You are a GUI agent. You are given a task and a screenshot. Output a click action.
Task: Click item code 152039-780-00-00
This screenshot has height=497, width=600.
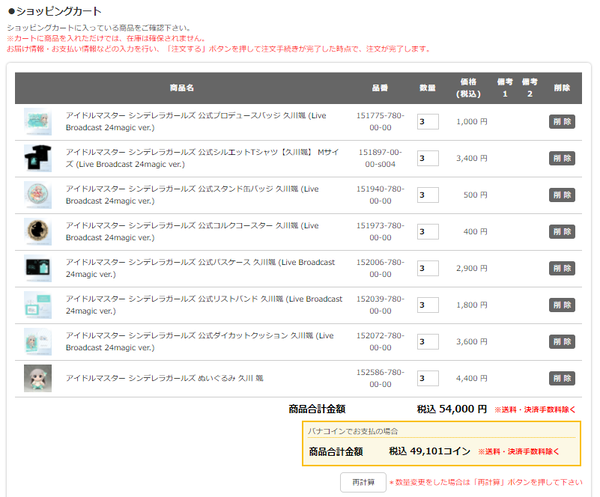(380, 305)
